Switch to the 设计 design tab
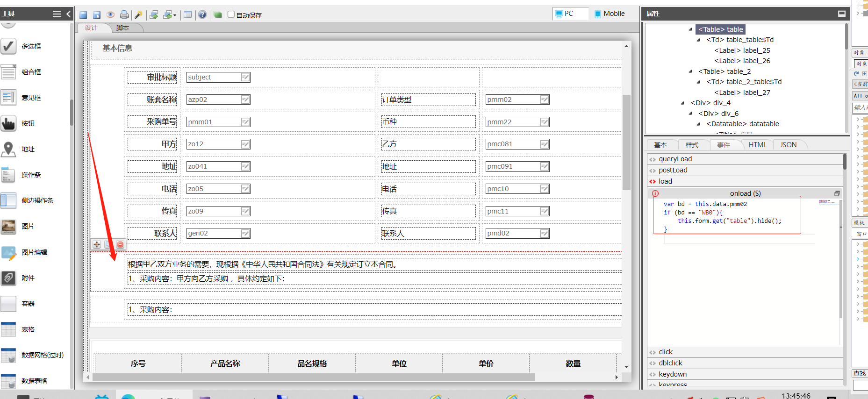 click(91, 28)
